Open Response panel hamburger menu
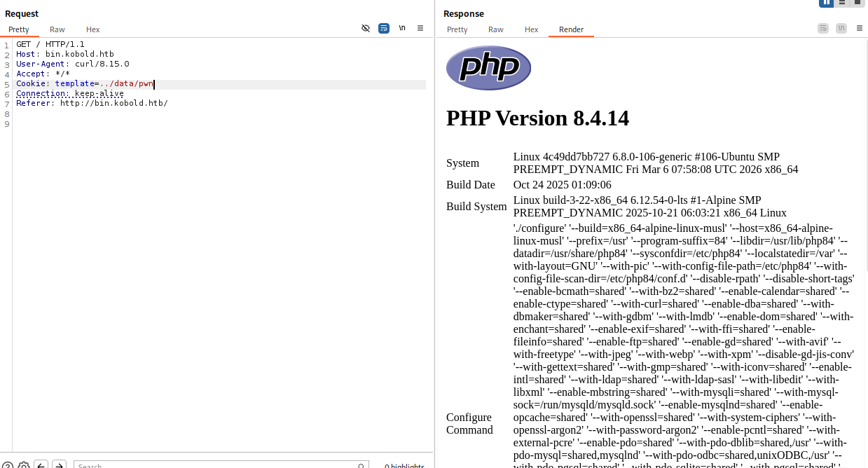 click(x=858, y=28)
